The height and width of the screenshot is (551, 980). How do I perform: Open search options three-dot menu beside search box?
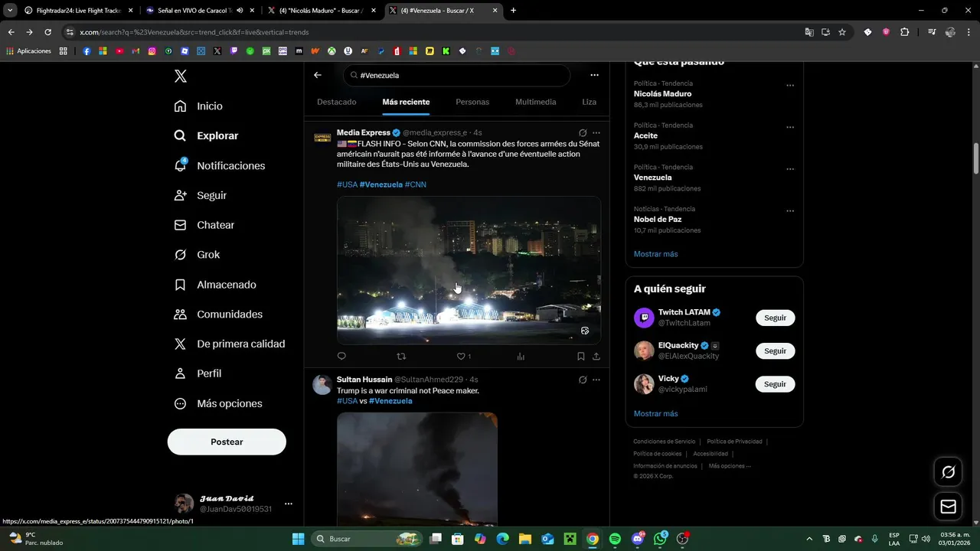click(x=594, y=75)
